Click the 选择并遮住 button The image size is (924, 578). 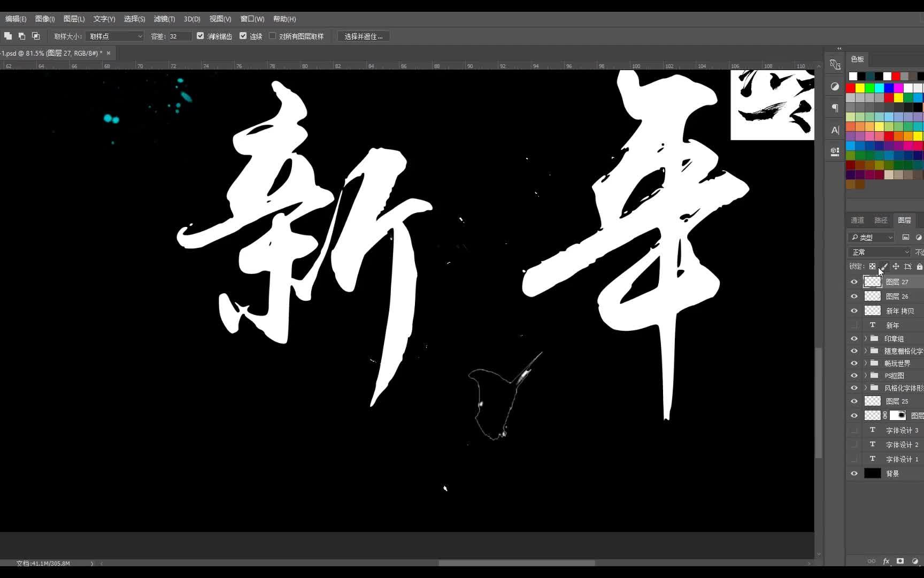pyautogui.click(x=364, y=36)
